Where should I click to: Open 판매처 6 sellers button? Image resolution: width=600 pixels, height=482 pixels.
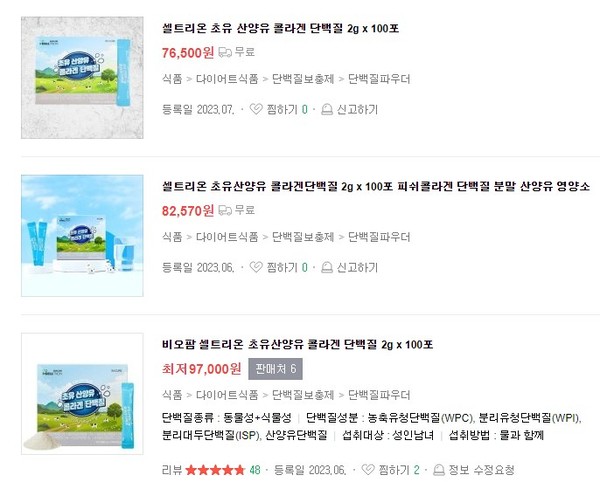(x=276, y=369)
